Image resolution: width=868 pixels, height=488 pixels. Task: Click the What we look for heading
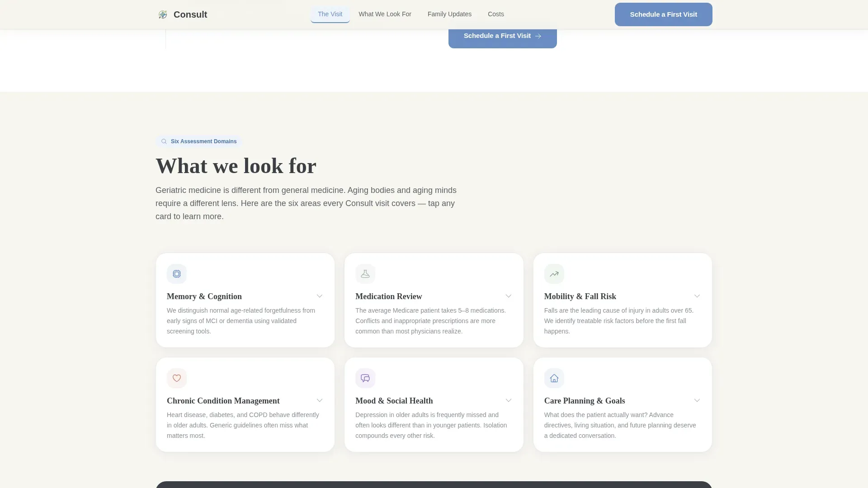click(236, 166)
